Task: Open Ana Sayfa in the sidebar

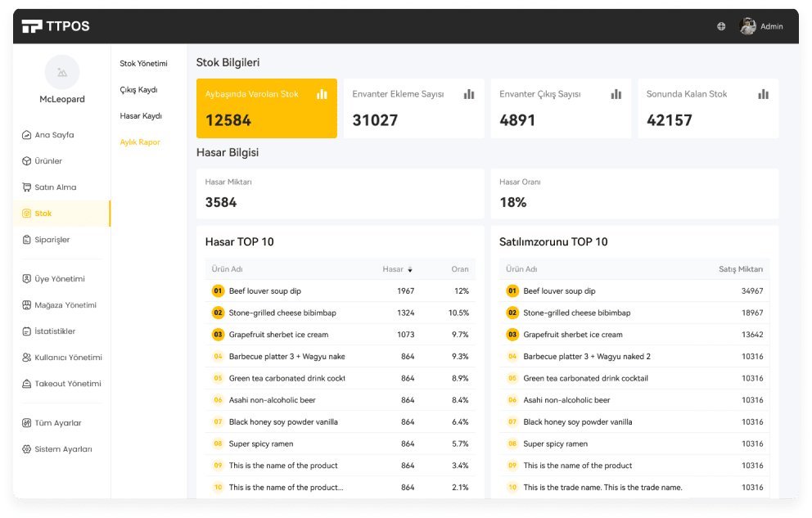Action: tap(54, 135)
